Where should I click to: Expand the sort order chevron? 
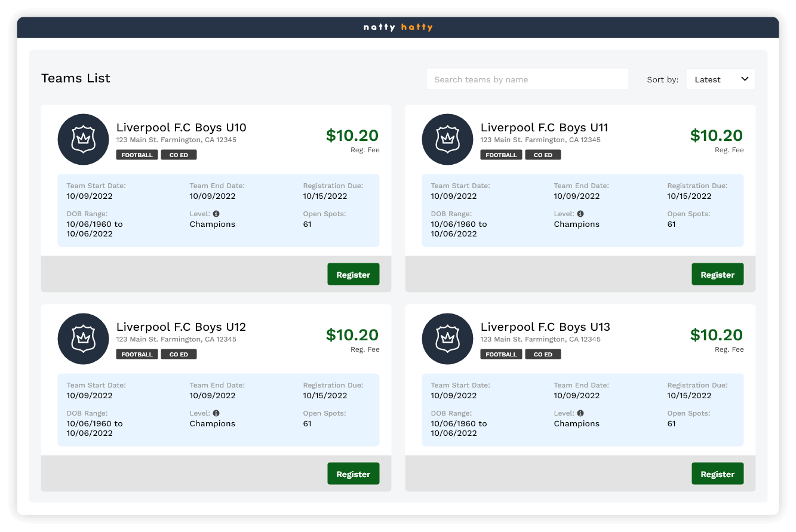(x=745, y=79)
